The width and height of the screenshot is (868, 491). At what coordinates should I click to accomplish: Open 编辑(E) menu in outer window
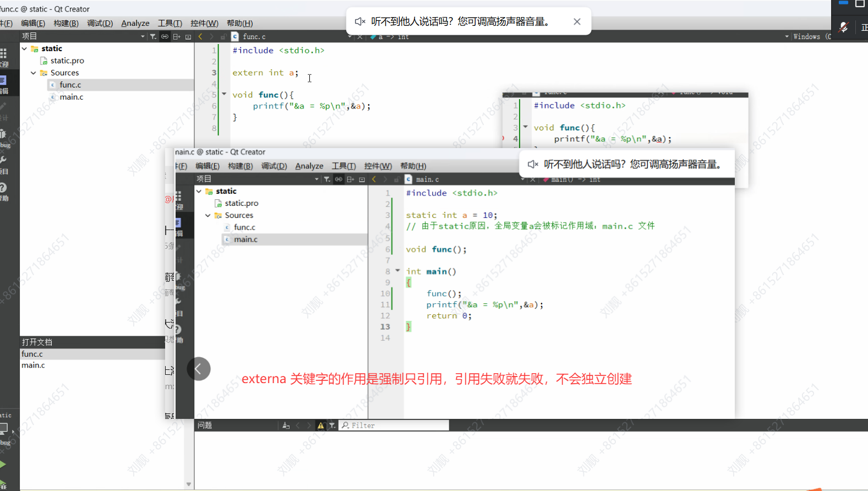pos(33,23)
